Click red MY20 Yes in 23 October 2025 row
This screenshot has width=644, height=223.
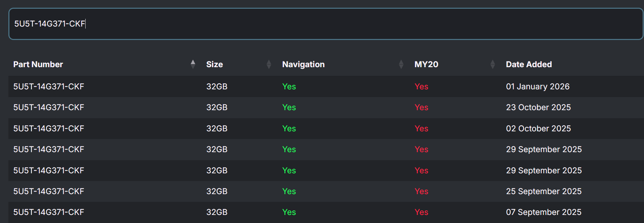[421, 107]
